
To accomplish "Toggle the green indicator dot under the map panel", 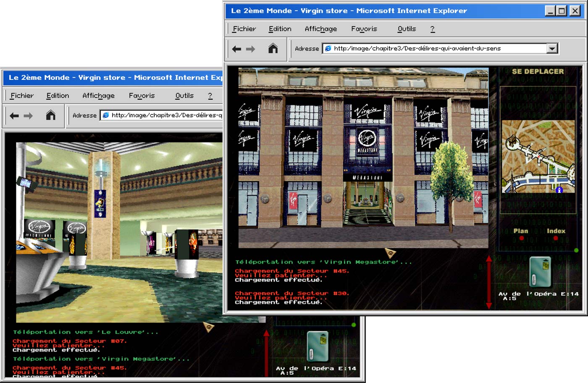I will [x=576, y=251].
